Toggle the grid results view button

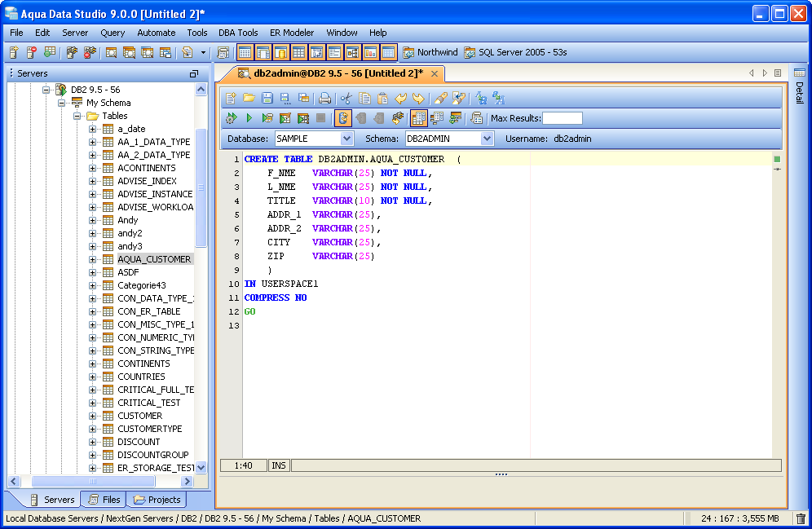coord(418,118)
